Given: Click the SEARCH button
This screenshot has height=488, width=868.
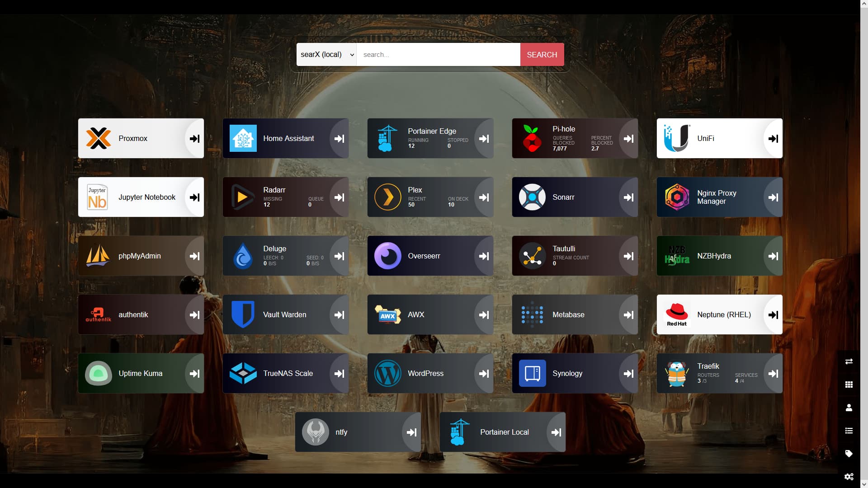Looking at the screenshot, I should click(542, 54).
